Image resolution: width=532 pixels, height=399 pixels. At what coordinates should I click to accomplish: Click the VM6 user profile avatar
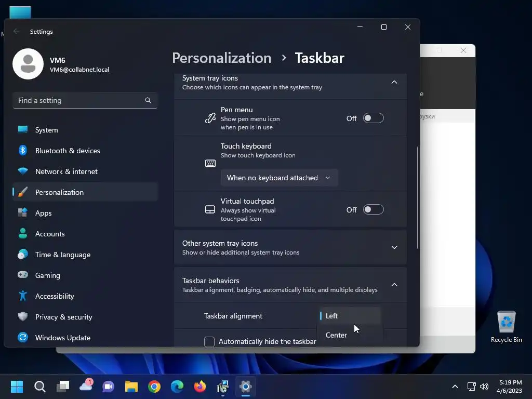(x=28, y=64)
